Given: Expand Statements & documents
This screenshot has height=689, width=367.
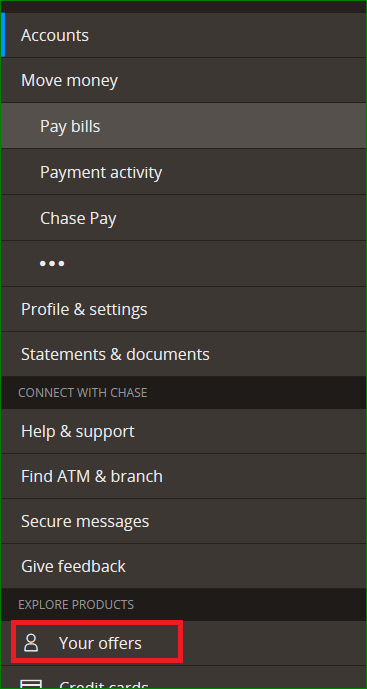Looking at the screenshot, I should 184,354.
